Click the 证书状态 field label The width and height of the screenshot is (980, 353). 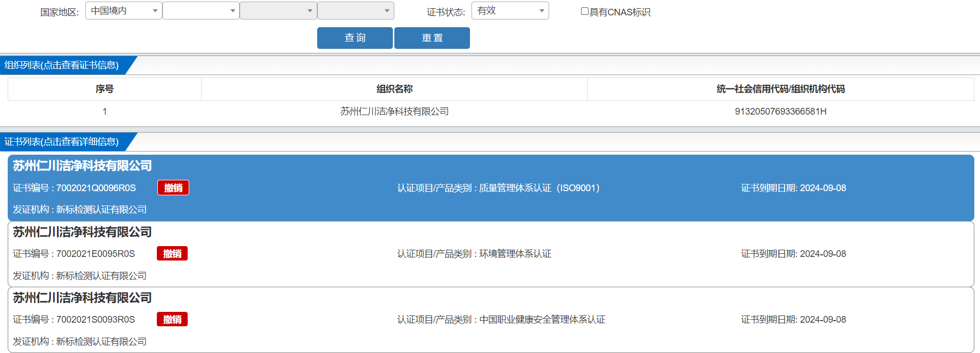tap(446, 12)
